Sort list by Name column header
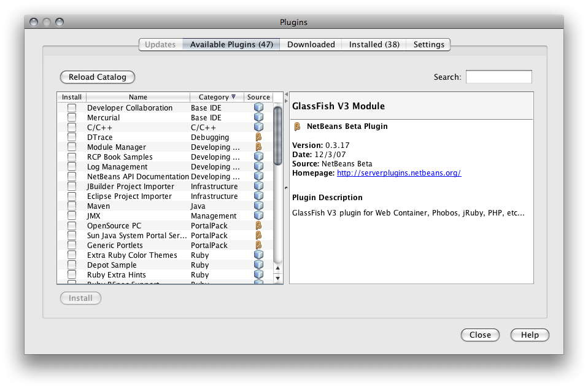The width and height of the screenshot is (588, 388). click(138, 97)
